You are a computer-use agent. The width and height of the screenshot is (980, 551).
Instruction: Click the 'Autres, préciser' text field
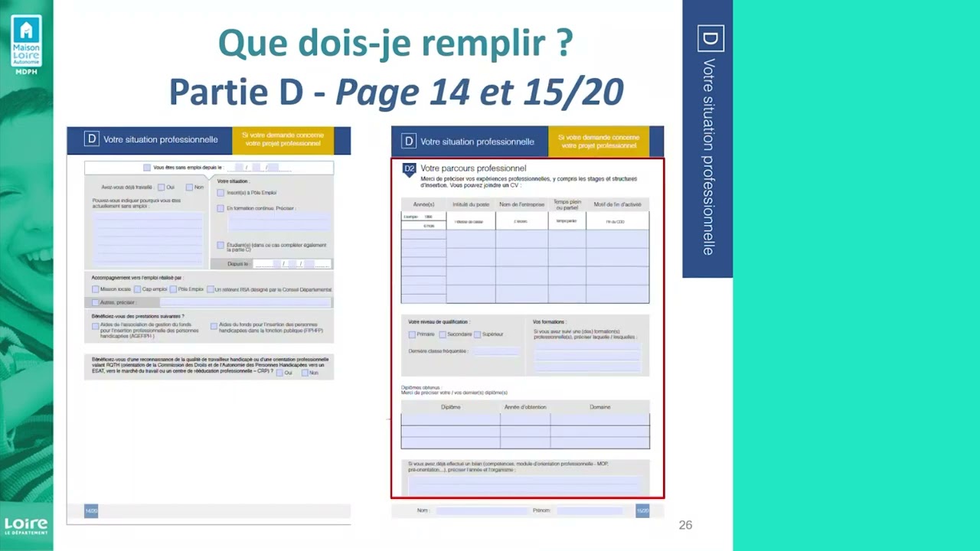245,302
